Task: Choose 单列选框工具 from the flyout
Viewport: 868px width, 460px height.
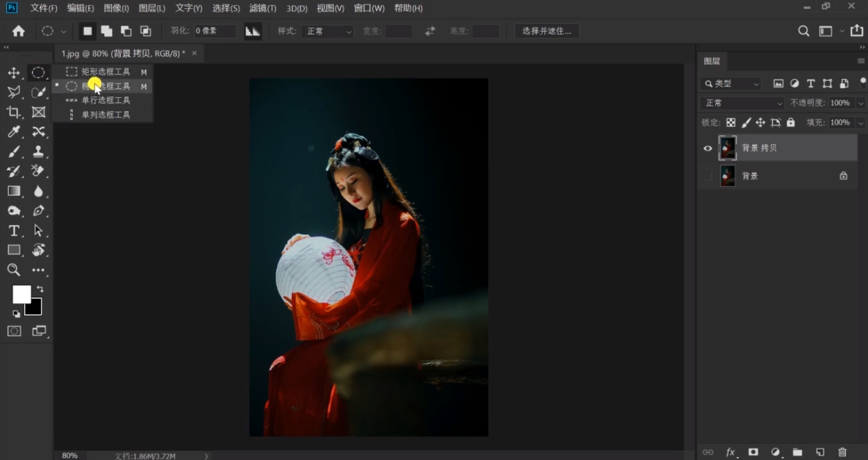Action: [103, 115]
